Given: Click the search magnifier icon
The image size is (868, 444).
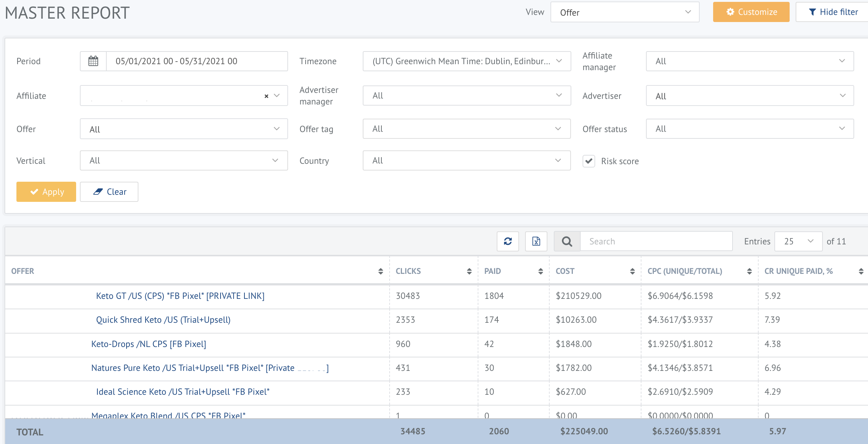Looking at the screenshot, I should [x=567, y=241].
